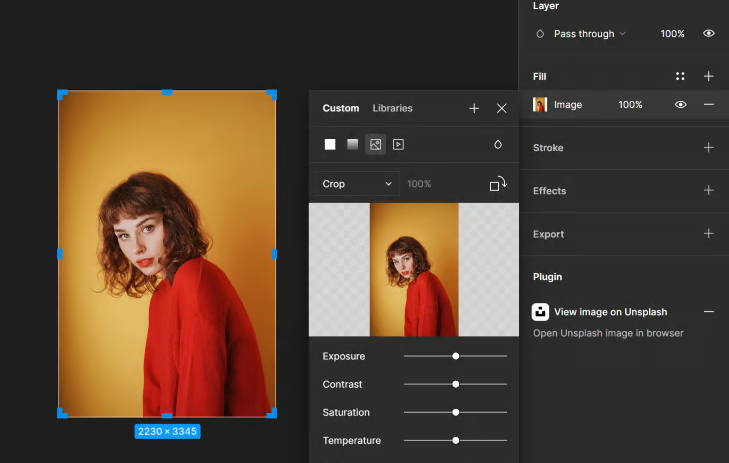The height and width of the screenshot is (463, 729).
Task: Select the image fill type icon
Action: (x=375, y=144)
